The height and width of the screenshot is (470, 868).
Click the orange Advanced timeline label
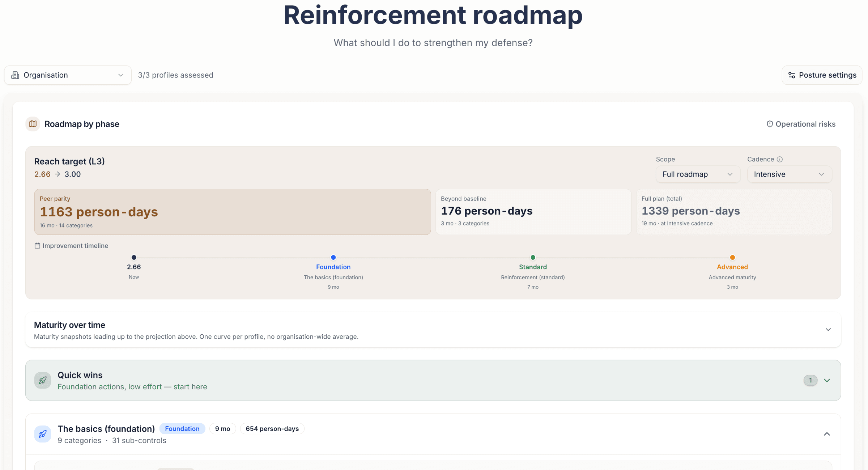732,267
